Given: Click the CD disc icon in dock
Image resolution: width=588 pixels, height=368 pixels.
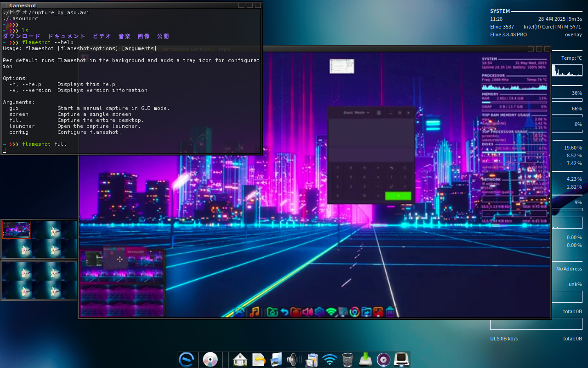Looking at the screenshot, I should point(210,359).
